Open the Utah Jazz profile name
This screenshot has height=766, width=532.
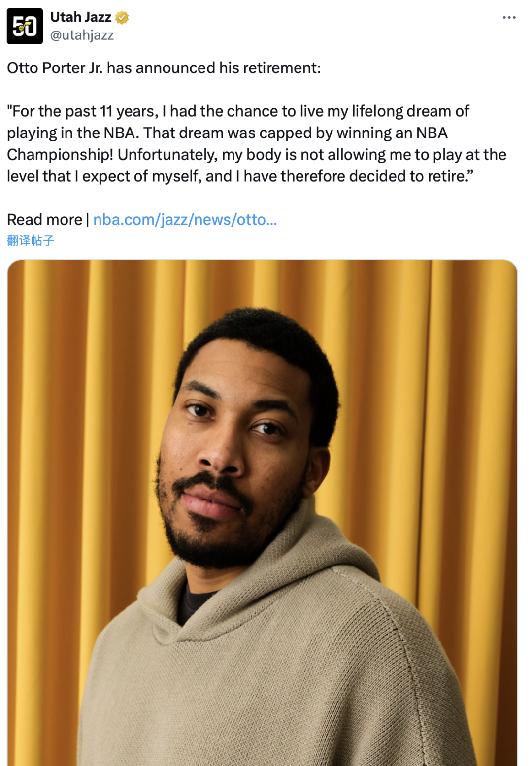81,17
